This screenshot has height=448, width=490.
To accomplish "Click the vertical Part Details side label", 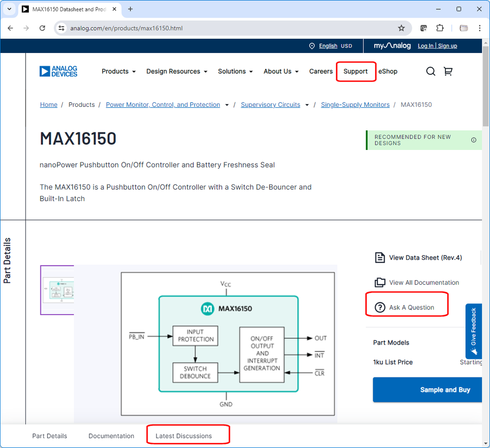I will tap(7, 261).
